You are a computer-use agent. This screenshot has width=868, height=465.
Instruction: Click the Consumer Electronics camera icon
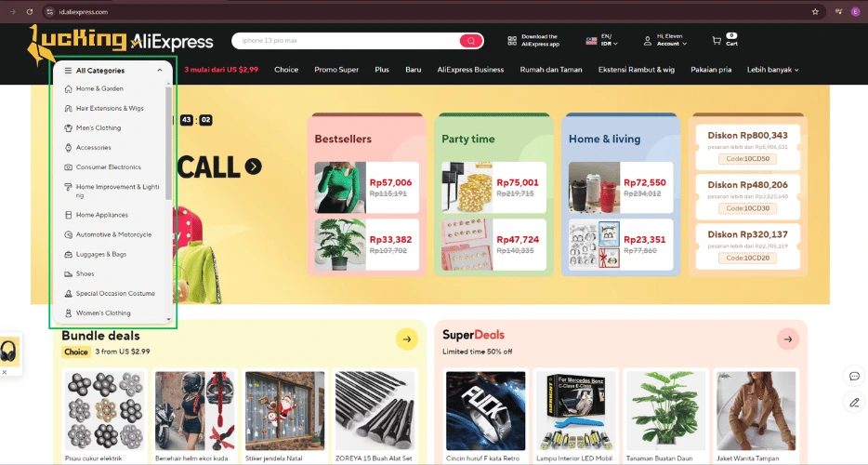[x=68, y=166]
